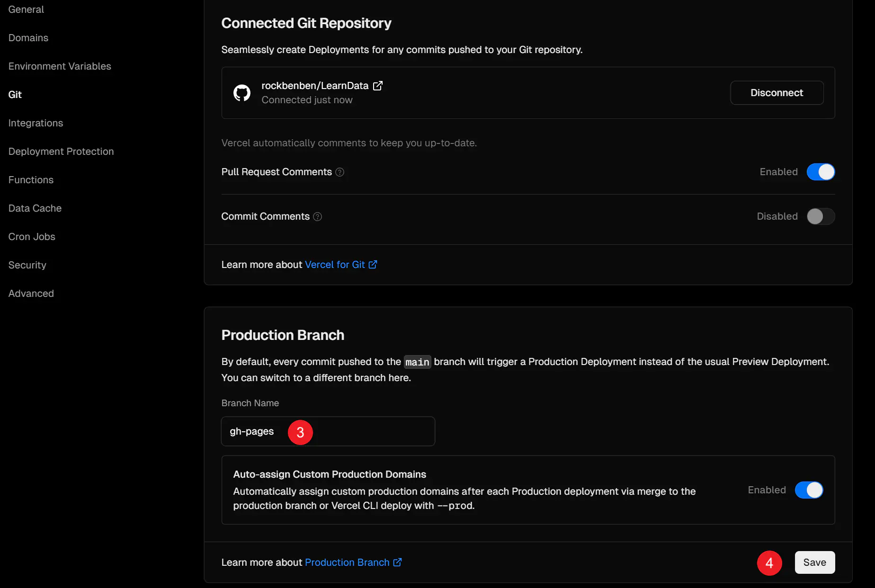
Task: Open the Production Branch documentation link
Action: tap(347, 562)
